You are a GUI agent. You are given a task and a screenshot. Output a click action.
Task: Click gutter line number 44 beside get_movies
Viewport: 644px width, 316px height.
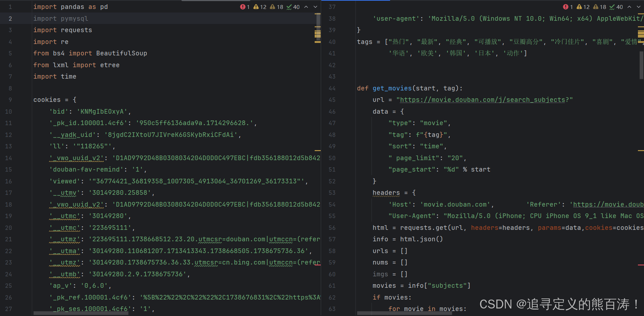[x=332, y=88]
